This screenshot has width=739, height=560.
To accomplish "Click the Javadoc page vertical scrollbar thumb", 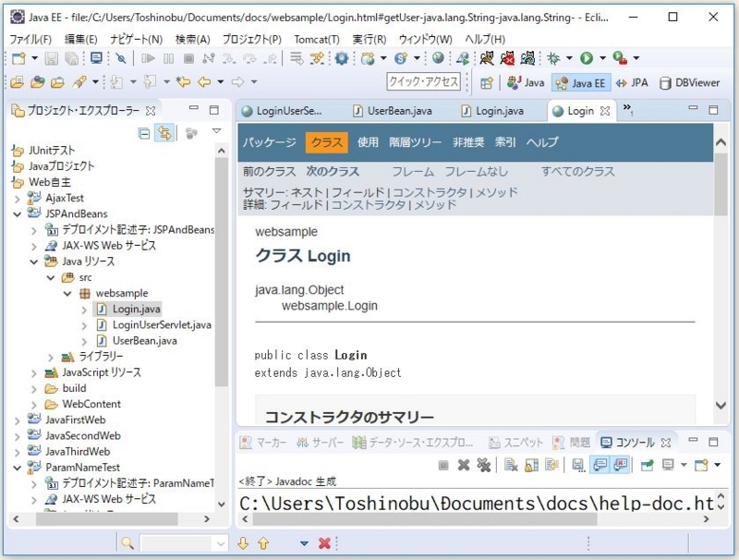I will coord(721,184).
